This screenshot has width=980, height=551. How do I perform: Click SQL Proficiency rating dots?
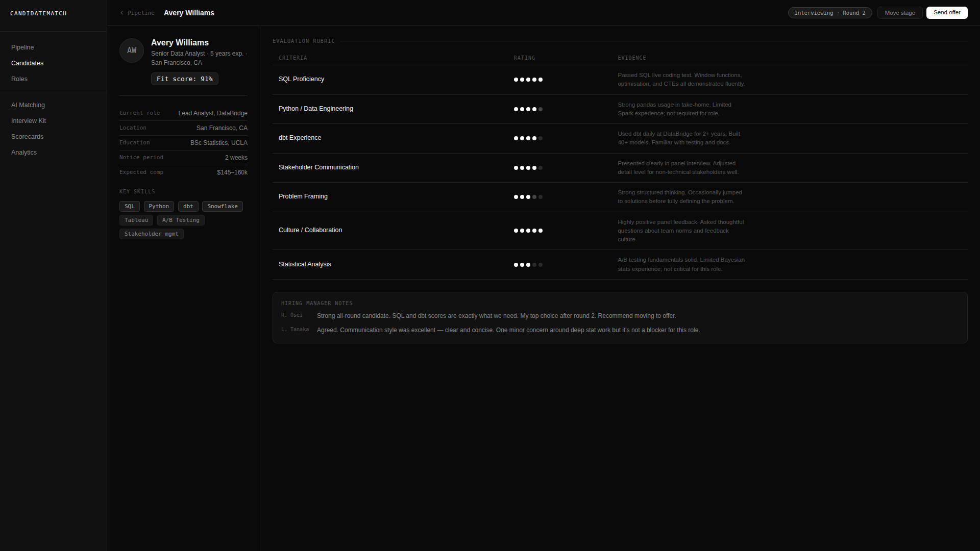[528, 80]
